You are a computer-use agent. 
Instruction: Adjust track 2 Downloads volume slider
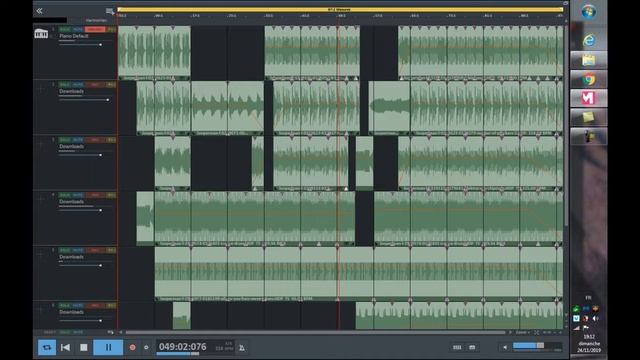(x=84, y=100)
